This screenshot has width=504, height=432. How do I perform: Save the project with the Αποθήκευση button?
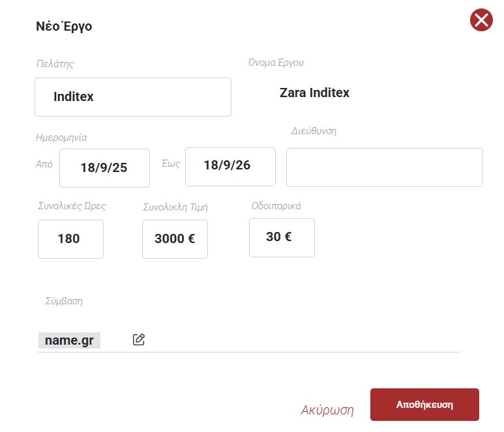click(424, 405)
